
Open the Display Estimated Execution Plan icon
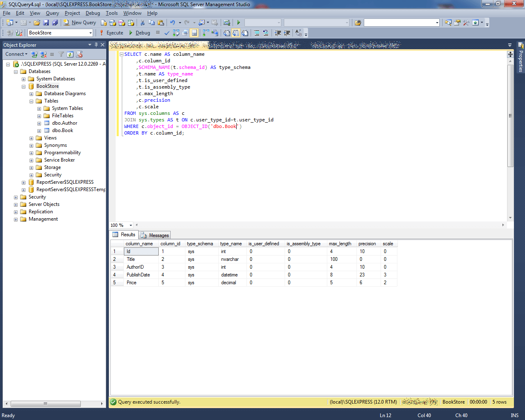coord(176,32)
